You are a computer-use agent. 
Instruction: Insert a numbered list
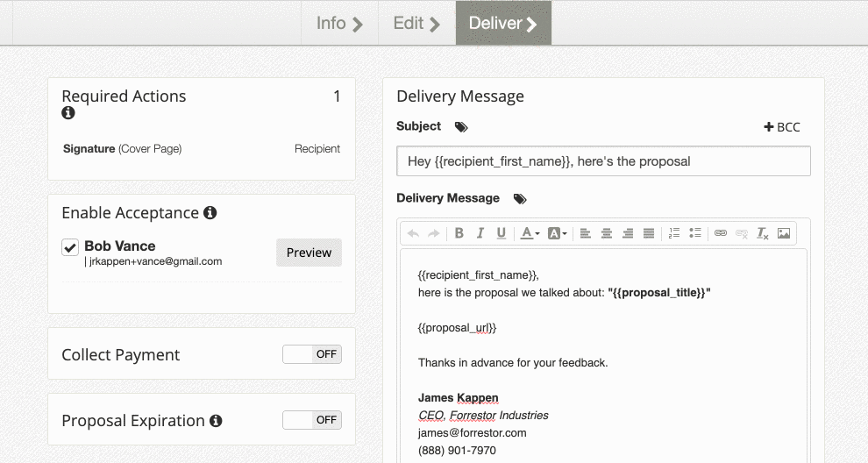click(673, 233)
